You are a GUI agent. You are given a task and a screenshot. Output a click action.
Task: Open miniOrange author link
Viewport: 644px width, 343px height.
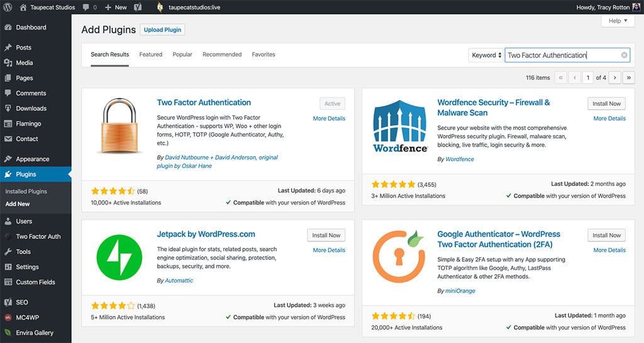tap(460, 291)
